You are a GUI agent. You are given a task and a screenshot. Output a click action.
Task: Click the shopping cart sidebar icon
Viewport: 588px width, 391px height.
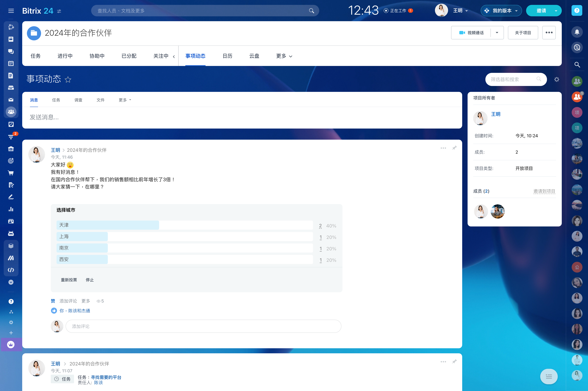tap(11, 173)
